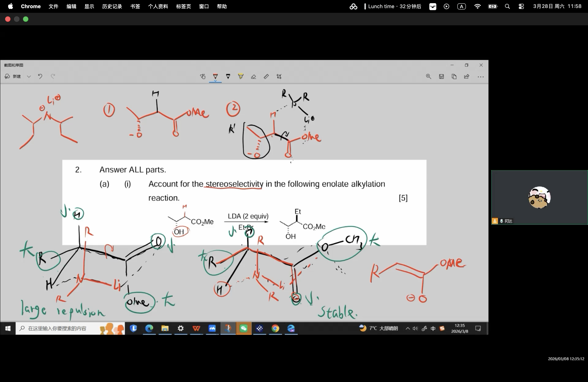Select the red ballpoint pen tool
This screenshot has height=382, width=588.
click(x=215, y=76)
